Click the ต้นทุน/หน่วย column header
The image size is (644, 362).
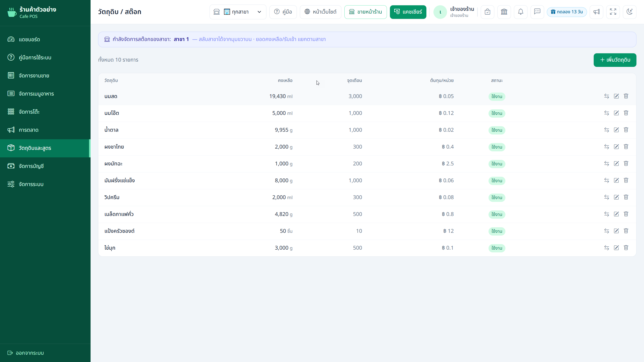click(x=442, y=80)
